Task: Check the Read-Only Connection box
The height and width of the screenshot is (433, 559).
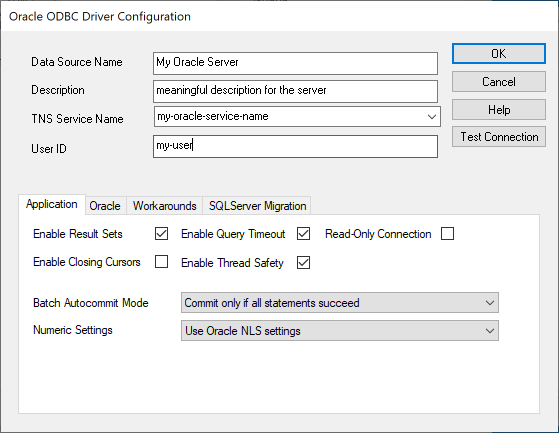Action: pos(447,234)
